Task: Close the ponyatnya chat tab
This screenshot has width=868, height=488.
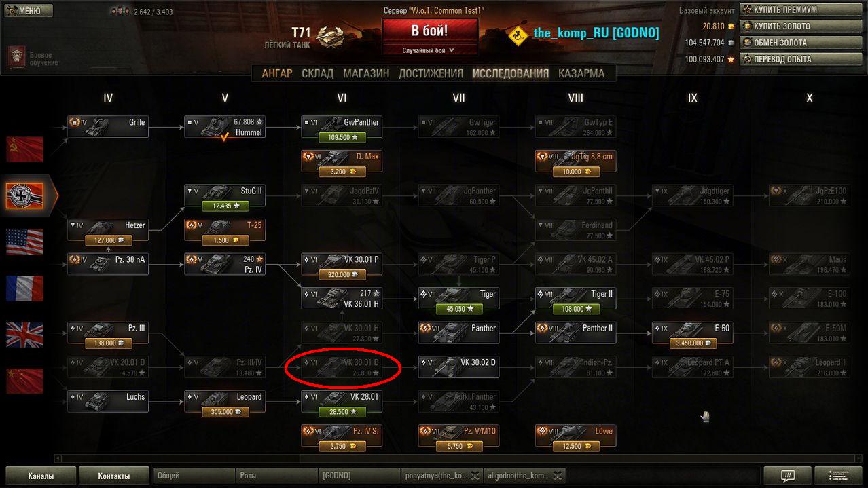Action: pyautogui.click(x=475, y=476)
